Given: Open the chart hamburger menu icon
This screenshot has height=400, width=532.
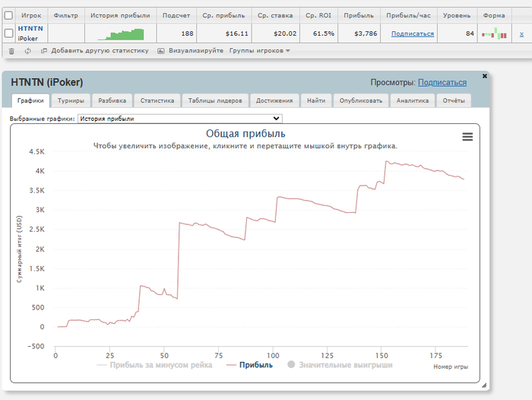Looking at the screenshot, I should tap(467, 137).
